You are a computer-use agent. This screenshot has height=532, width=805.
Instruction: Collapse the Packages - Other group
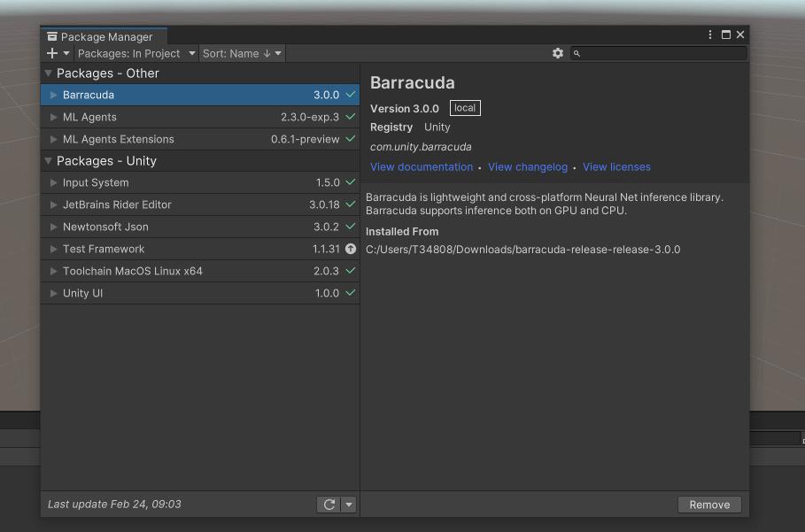[48, 73]
